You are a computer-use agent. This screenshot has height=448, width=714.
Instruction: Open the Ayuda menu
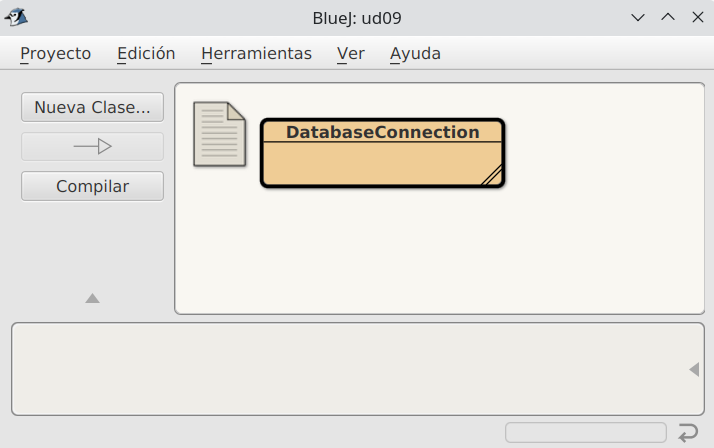click(x=415, y=54)
